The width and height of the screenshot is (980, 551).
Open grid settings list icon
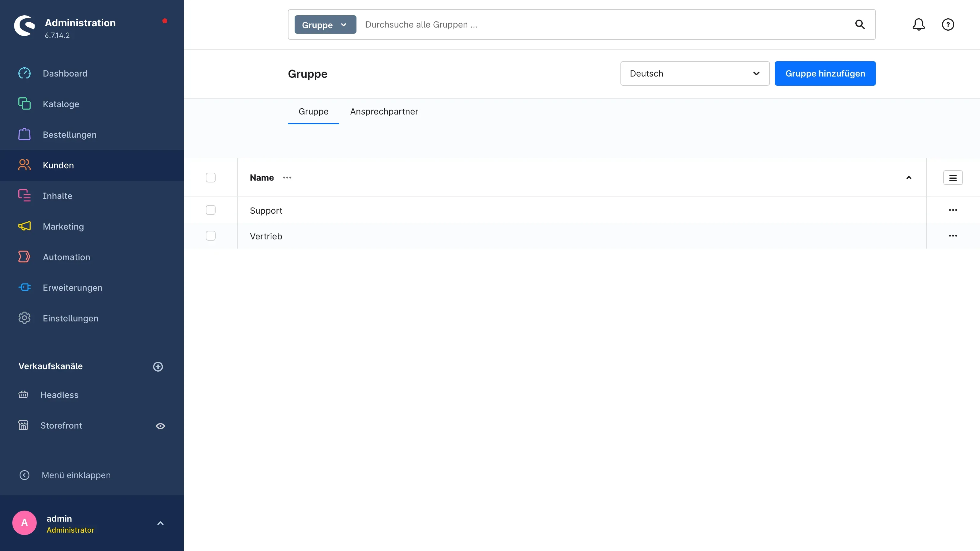point(953,178)
